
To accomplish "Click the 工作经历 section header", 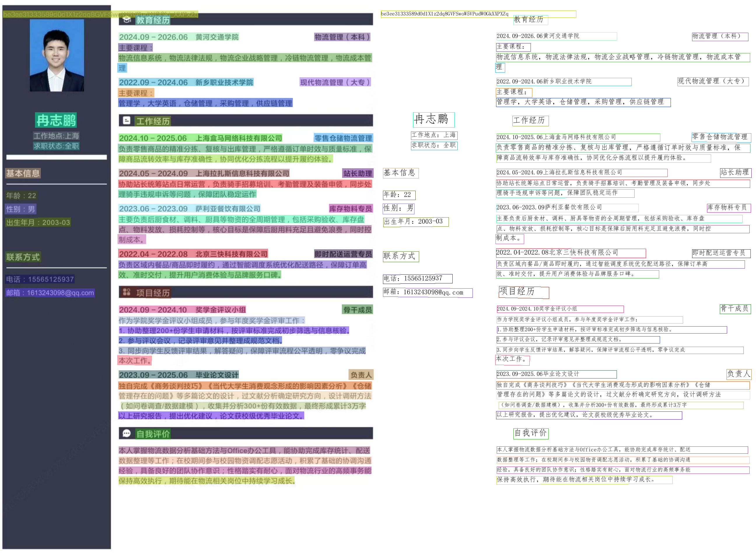I will (153, 121).
